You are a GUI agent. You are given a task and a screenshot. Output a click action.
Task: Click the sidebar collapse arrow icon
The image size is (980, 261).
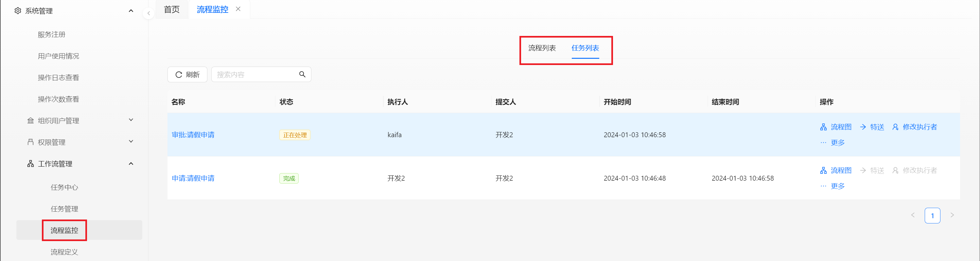click(x=149, y=13)
